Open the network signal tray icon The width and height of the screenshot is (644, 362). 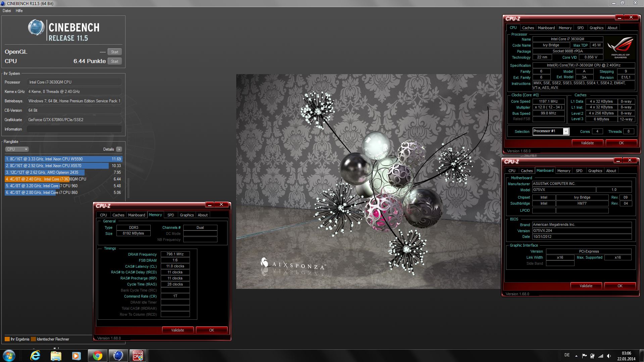[x=601, y=356]
